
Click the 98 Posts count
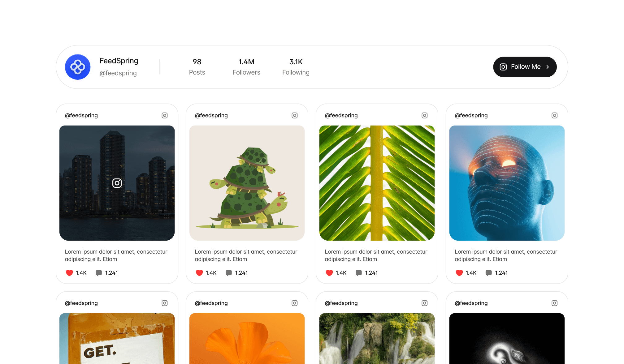(x=197, y=67)
